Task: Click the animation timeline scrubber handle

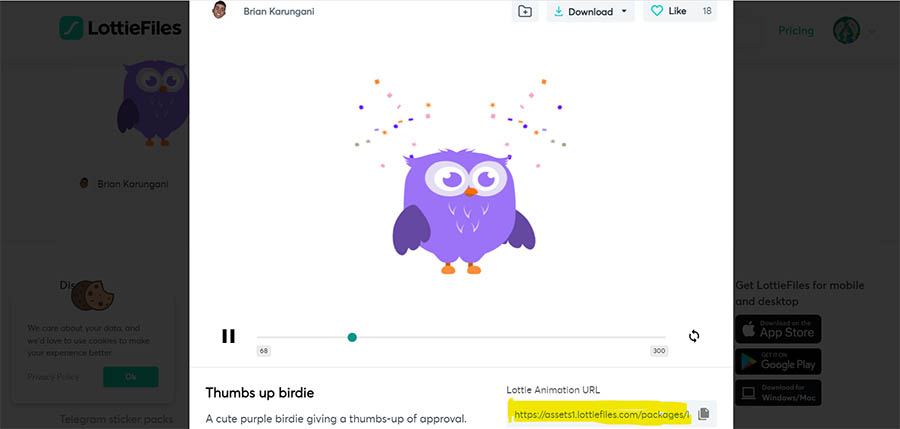Action: tap(352, 337)
